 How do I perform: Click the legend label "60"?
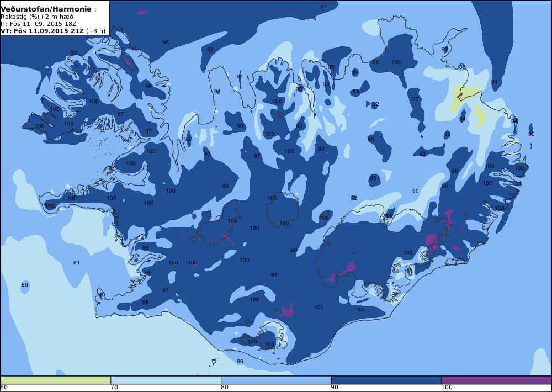[4, 388]
